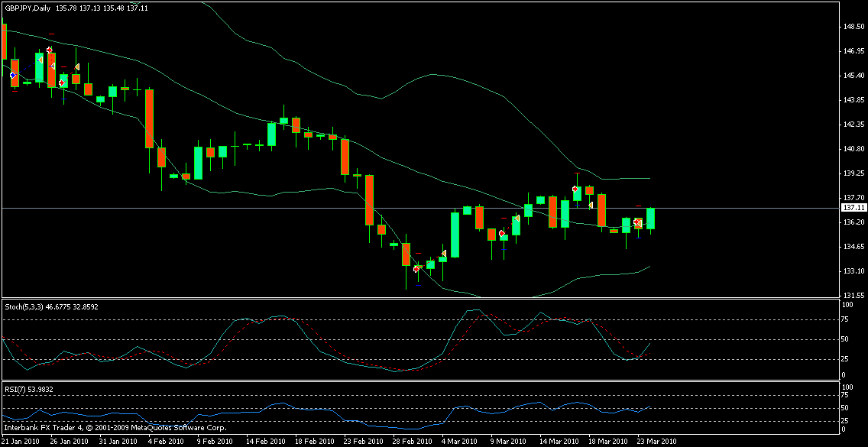This screenshot has width=868, height=447.
Task: Select the topmost red arrow near 26 Jan
Action: tap(50, 50)
